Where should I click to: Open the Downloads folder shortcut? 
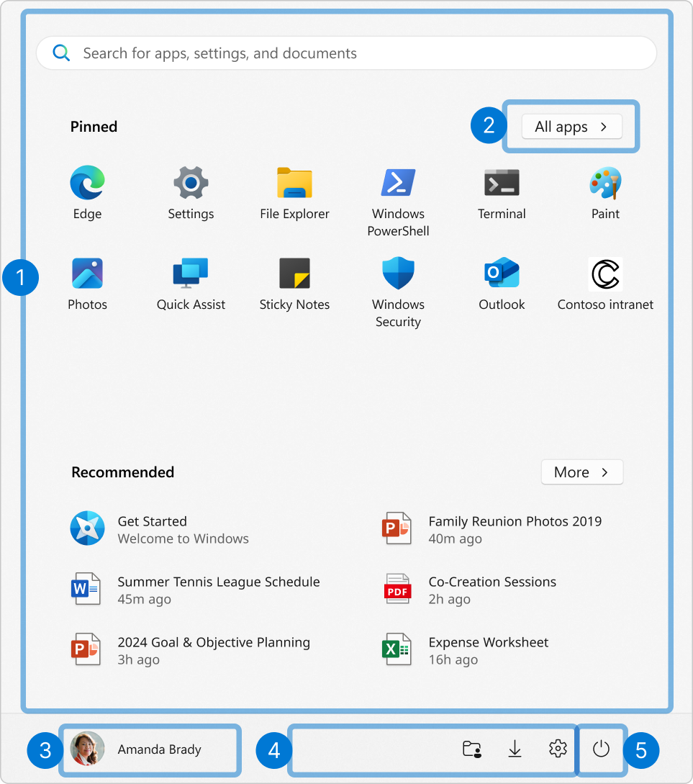[x=515, y=749]
